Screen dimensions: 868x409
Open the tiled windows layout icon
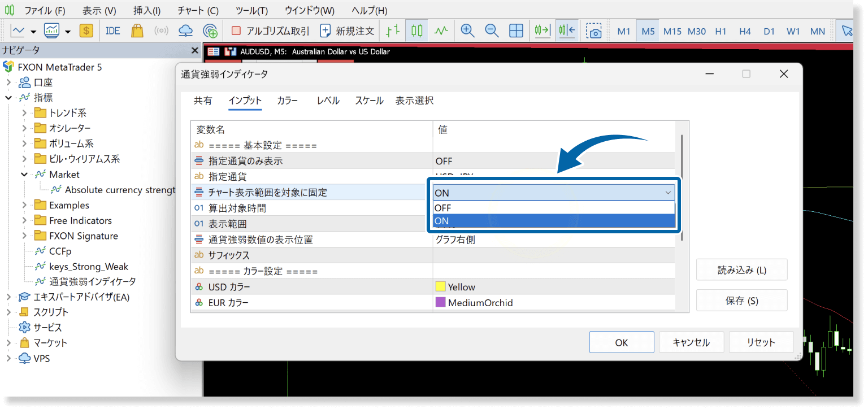(x=515, y=31)
